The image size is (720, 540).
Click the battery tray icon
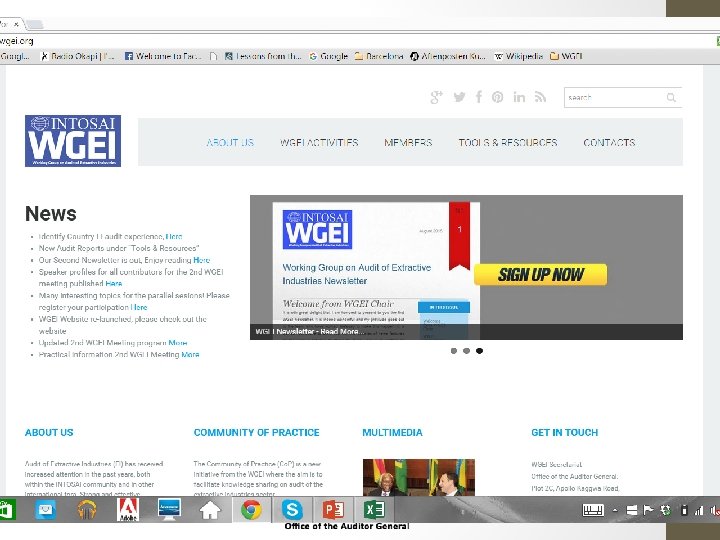(684, 510)
